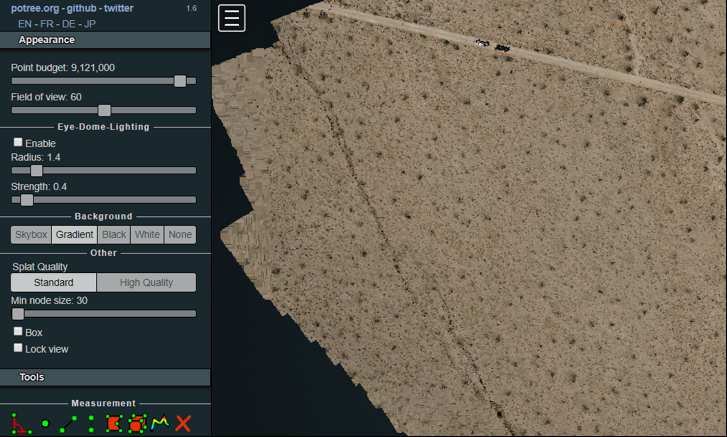Viewport: 727px width, 437px height.
Task: Click the EDL Radius slider handle
Action: point(37,171)
